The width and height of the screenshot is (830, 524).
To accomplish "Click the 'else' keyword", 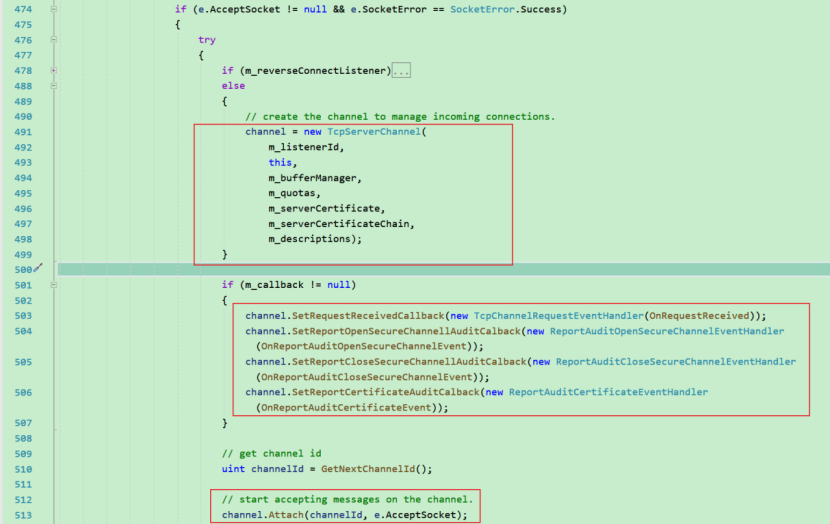I will click(x=233, y=86).
